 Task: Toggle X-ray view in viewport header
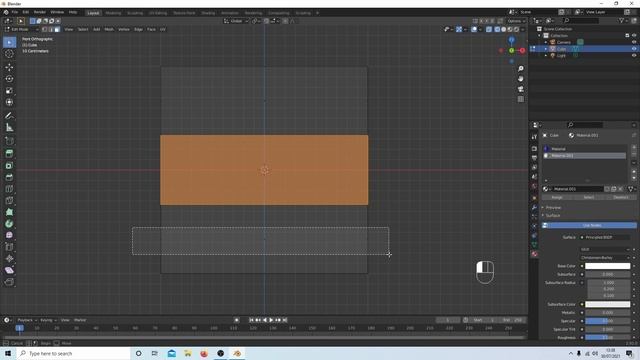(489, 29)
